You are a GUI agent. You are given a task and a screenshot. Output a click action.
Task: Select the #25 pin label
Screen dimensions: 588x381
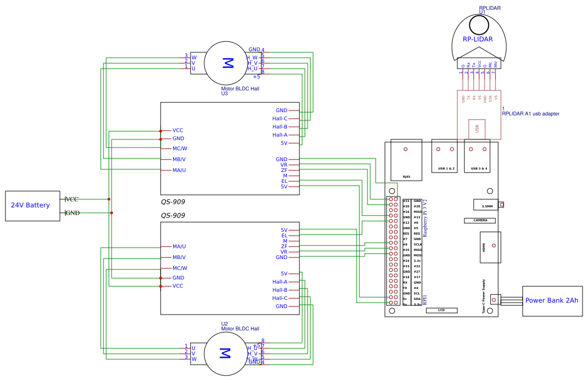pyautogui.click(x=406, y=250)
